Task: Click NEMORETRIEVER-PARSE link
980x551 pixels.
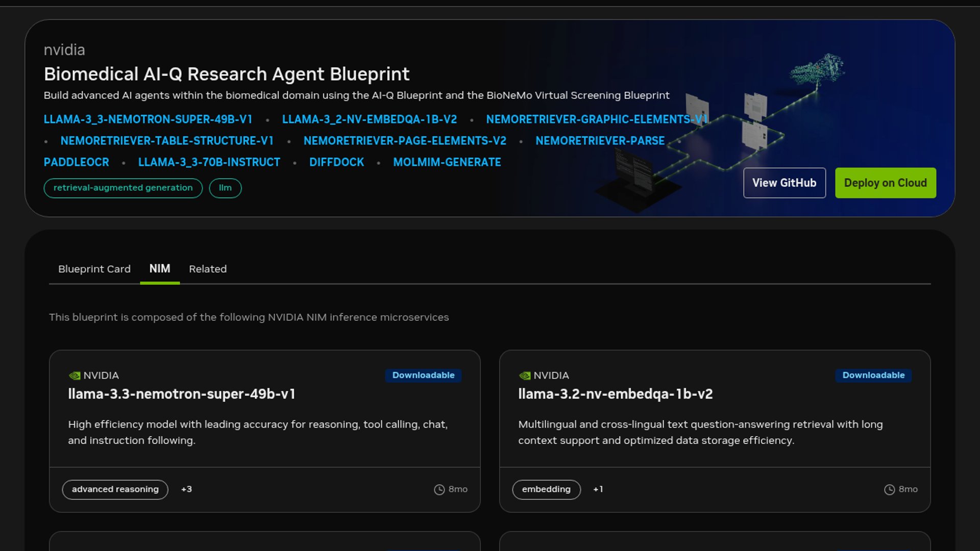Action: pyautogui.click(x=600, y=141)
